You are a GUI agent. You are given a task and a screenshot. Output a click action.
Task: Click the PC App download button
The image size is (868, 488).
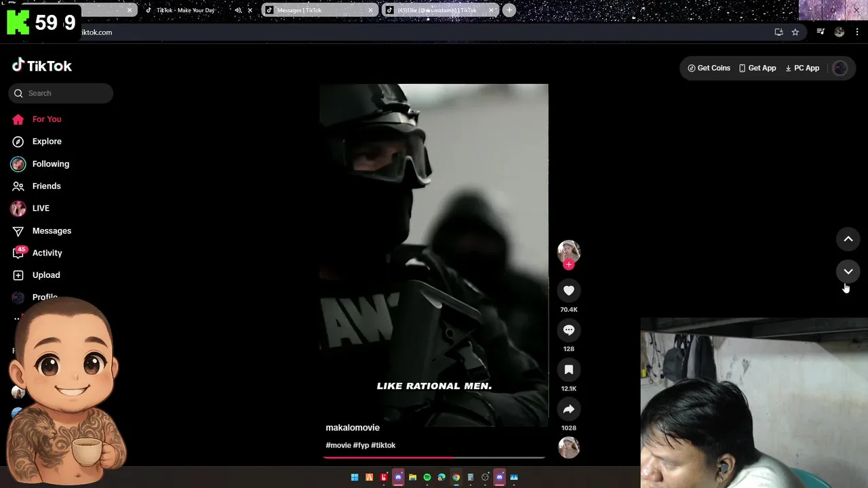tap(802, 68)
